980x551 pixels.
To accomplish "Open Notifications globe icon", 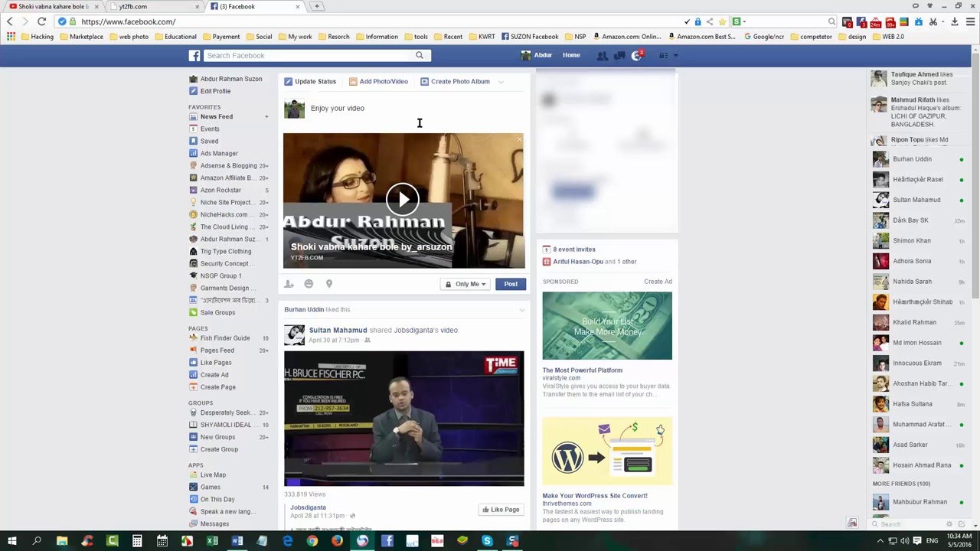I will 636,56.
